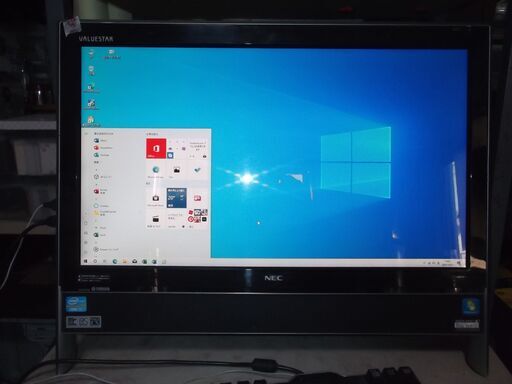Open the Mail app on the taskbar
The width and height of the screenshot is (512, 384).
pyautogui.click(x=134, y=262)
